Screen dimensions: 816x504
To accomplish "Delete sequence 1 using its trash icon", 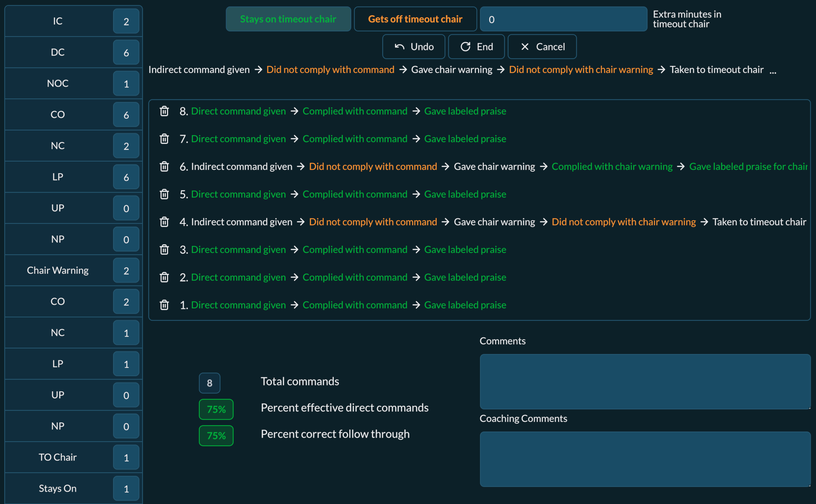I will point(164,305).
